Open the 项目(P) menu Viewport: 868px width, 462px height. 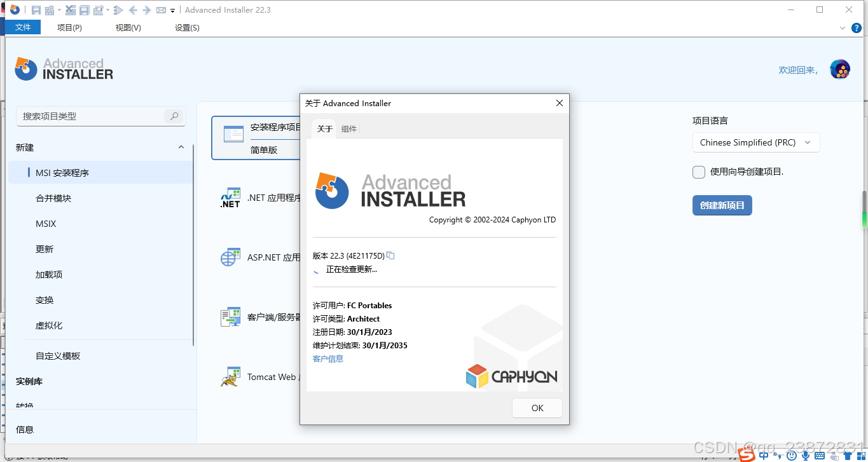point(69,27)
